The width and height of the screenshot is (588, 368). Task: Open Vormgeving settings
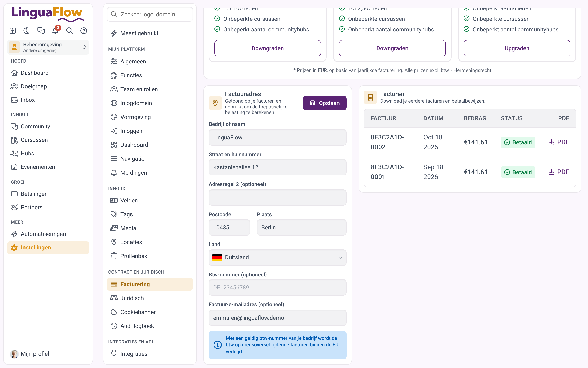click(x=150, y=117)
